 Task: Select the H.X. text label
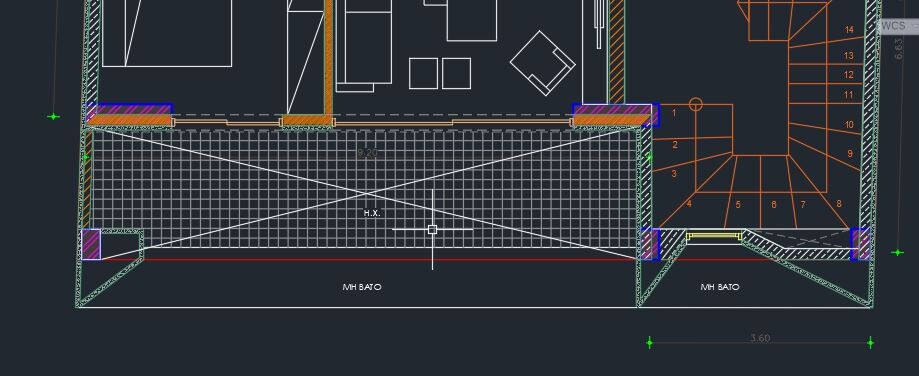point(372,213)
